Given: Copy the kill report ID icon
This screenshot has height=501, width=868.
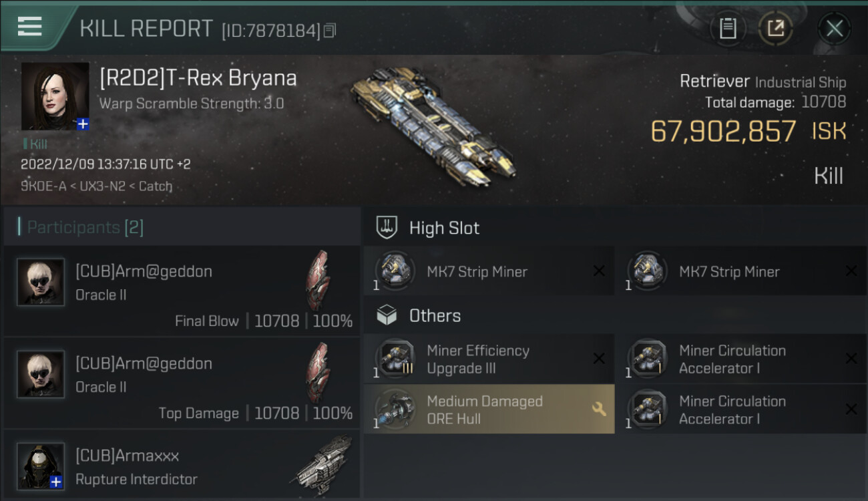Looking at the screenshot, I should click(330, 30).
